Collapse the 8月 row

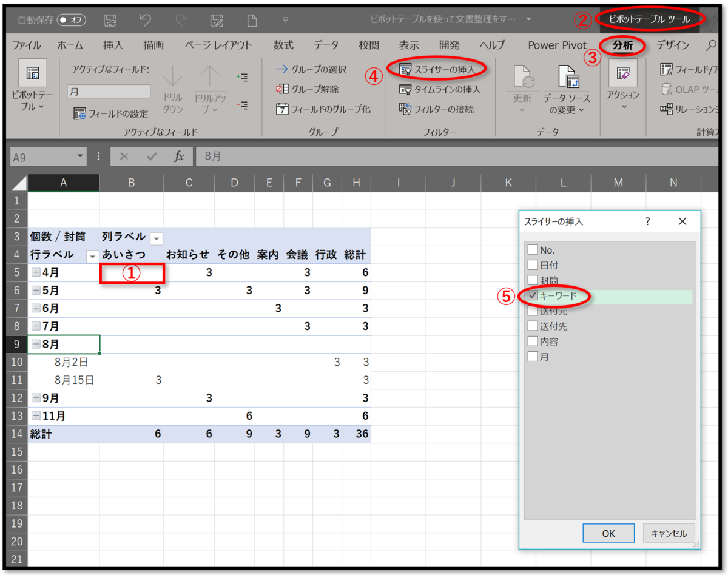(x=36, y=344)
